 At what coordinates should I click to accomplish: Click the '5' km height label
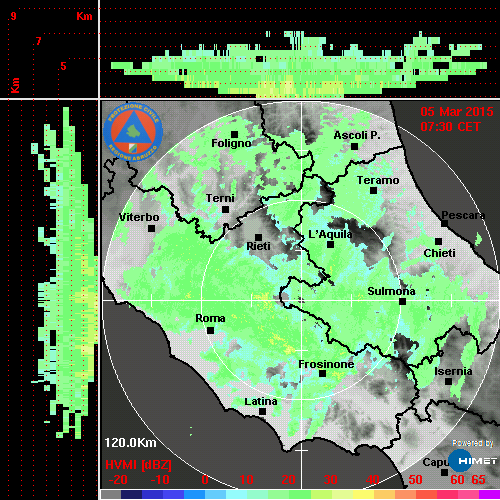63,66
